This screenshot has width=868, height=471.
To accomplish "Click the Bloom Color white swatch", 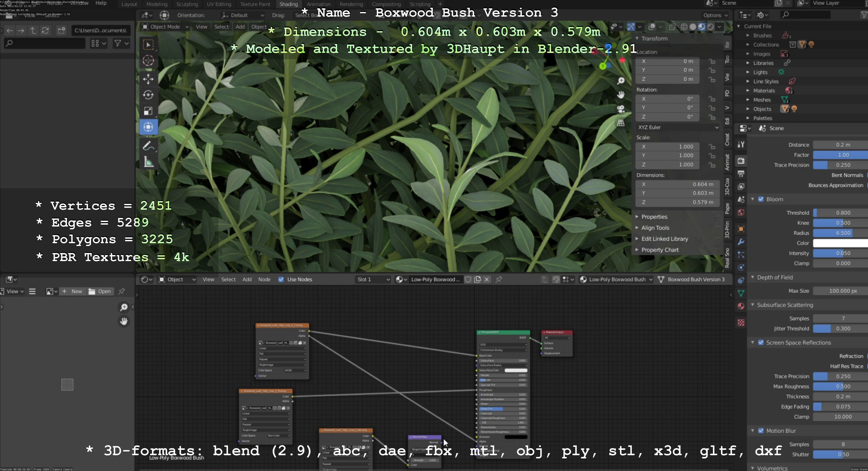I will pyautogui.click(x=840, y=243).
